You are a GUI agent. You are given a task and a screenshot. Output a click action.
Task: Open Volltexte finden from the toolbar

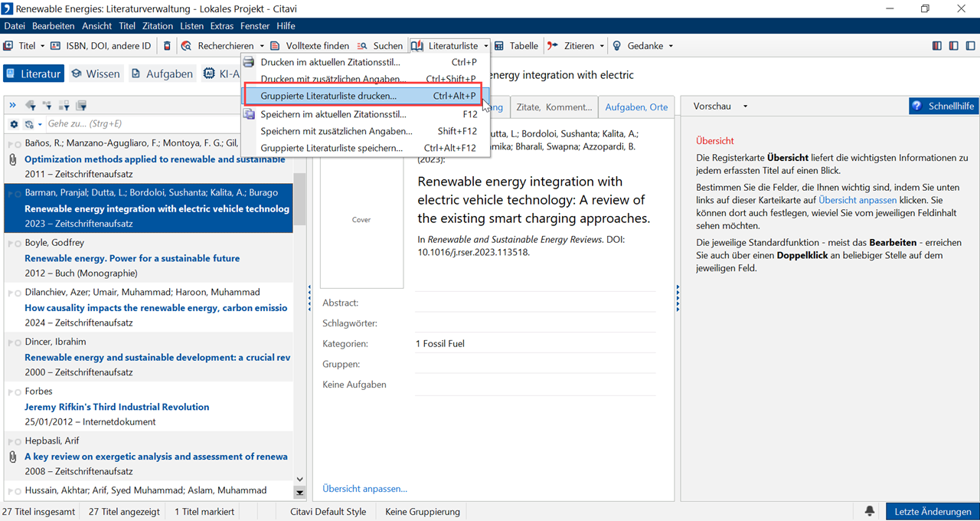coord(309,46)
